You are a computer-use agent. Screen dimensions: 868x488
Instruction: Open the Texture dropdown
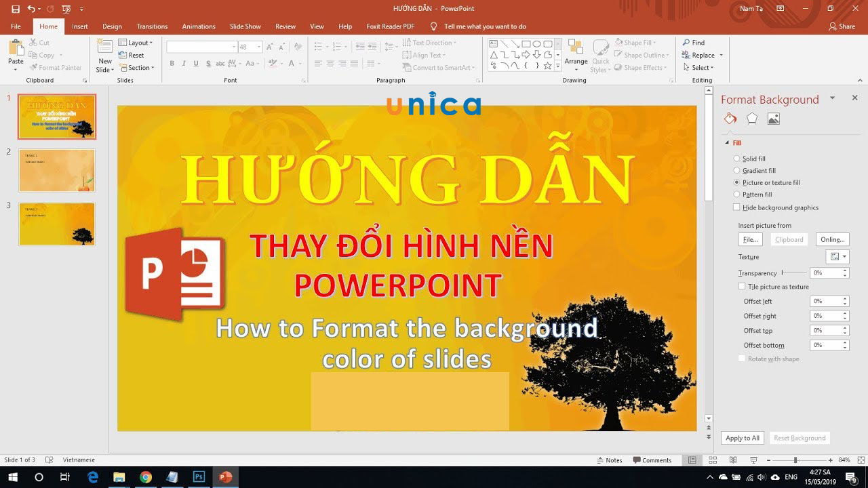[x=837, y=257]
